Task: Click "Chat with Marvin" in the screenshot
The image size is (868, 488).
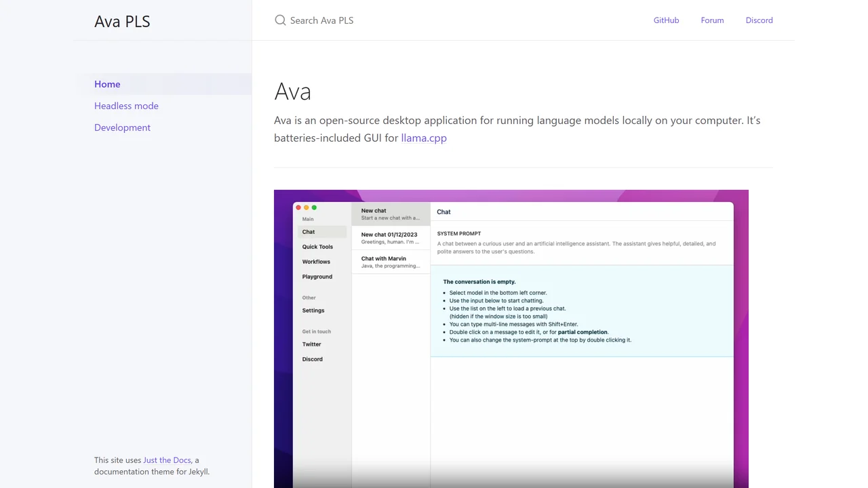Action: click(384, 258)
